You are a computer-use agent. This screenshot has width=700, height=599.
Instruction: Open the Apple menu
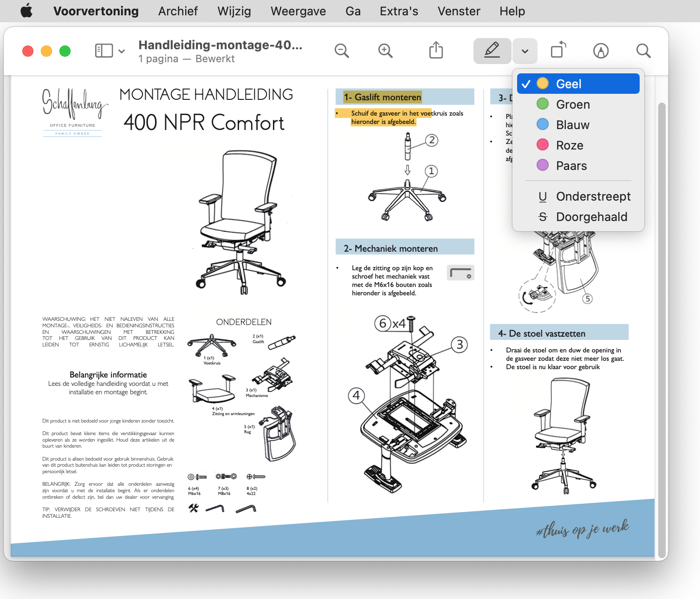[x=26, y=11]
